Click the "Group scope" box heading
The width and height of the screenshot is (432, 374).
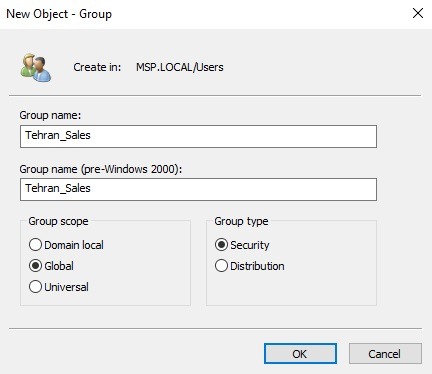pyautogui.click(x=58, y=221)
